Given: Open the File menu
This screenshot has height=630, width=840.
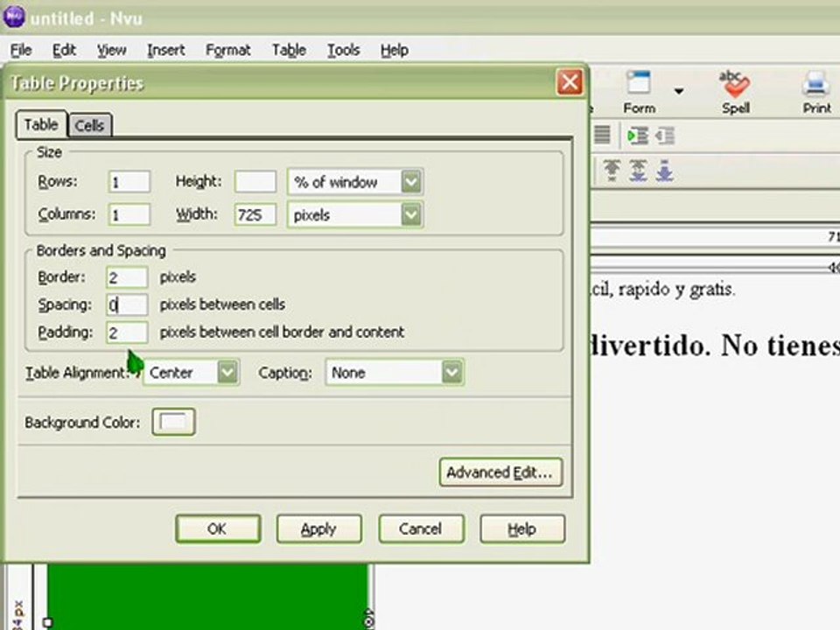Looking at the screenshot, I should pyautogui.click(x=21, y=50).
